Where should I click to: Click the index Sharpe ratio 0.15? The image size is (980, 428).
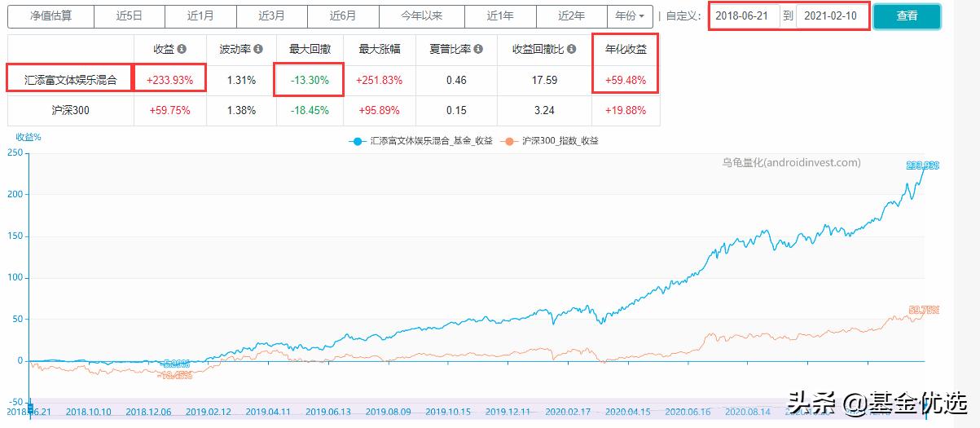[x=456, y=111]
